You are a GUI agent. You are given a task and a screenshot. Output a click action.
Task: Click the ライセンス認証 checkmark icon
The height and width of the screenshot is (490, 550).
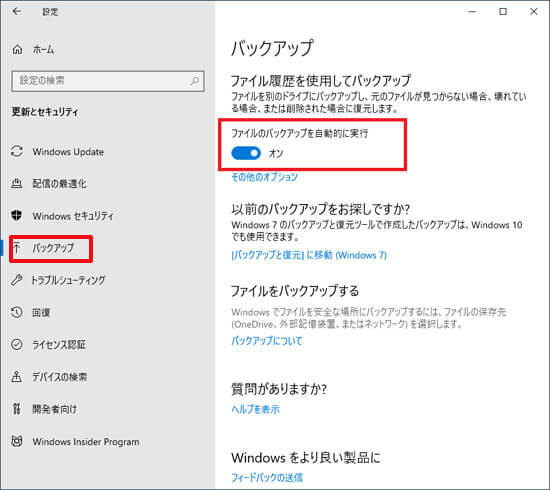click(16, 344)
